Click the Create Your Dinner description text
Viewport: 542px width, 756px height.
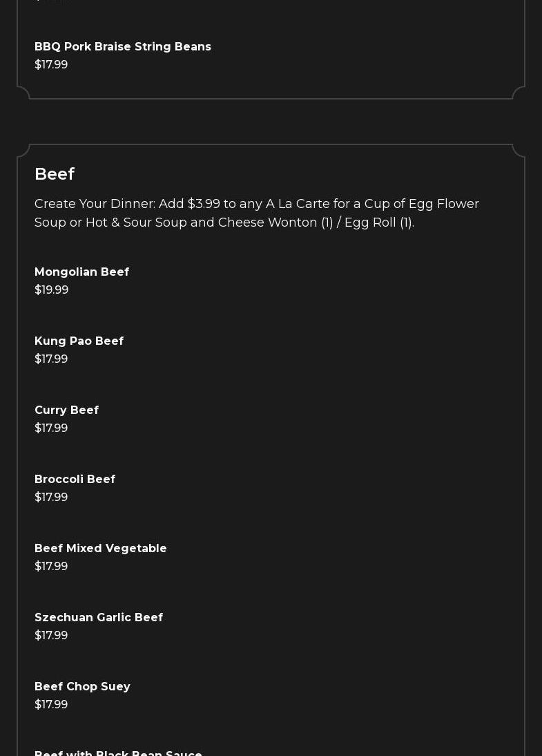pos(257,213)
